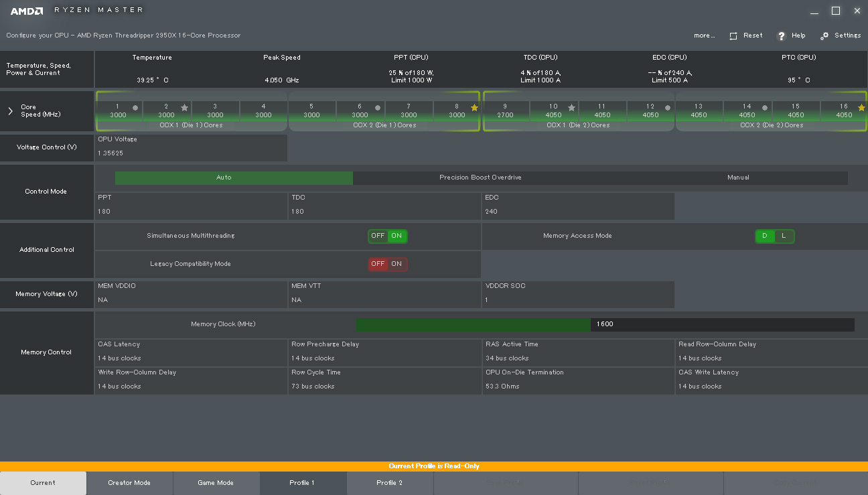868x495 pixels.
Task: Click the VDDCR SOC voltage field
Action: point(578,294)
